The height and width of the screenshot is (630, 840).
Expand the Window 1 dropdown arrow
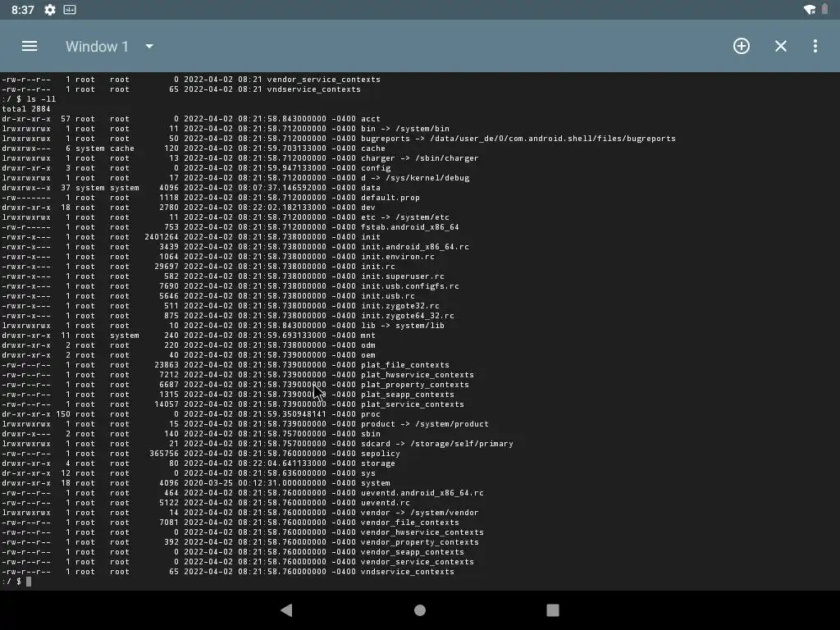click(149, 46)
